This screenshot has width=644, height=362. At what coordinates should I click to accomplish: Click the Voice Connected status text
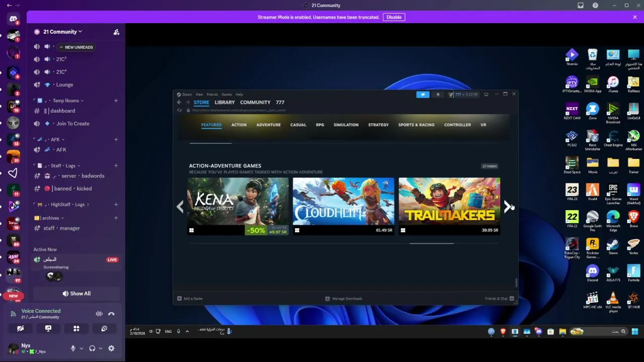pyautogui.click(x=41, y=311)
